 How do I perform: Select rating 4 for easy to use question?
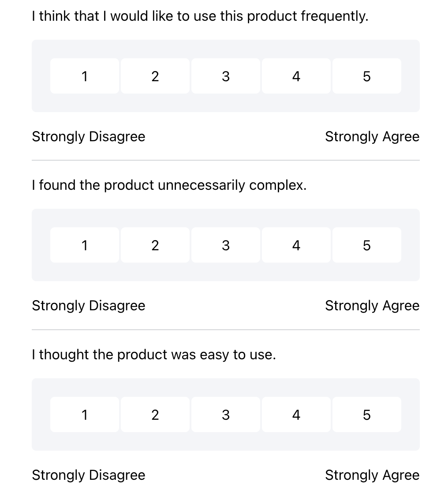[x=296, y=414]
